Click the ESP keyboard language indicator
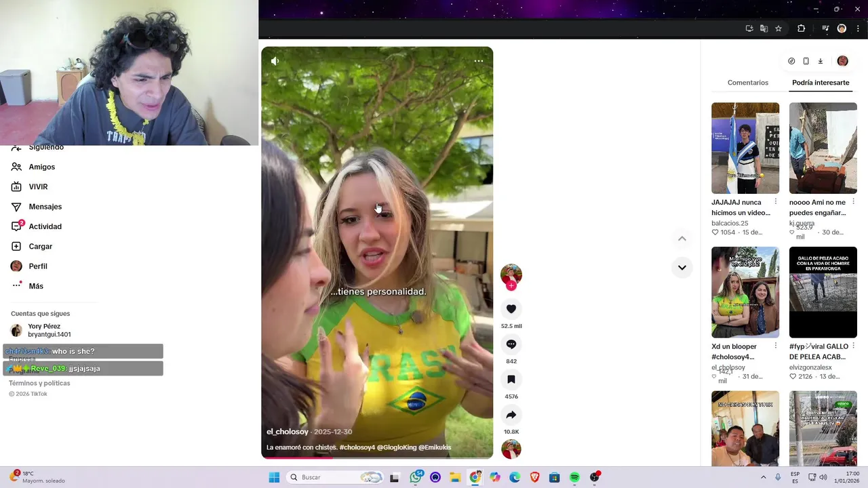The image size is (868, 488). coord(795,477)
